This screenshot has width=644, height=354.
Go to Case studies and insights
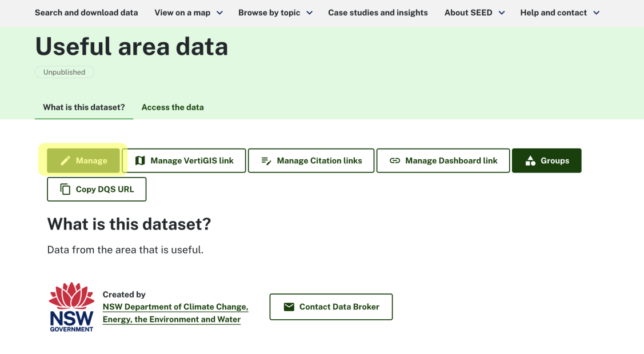pos(378,13)
